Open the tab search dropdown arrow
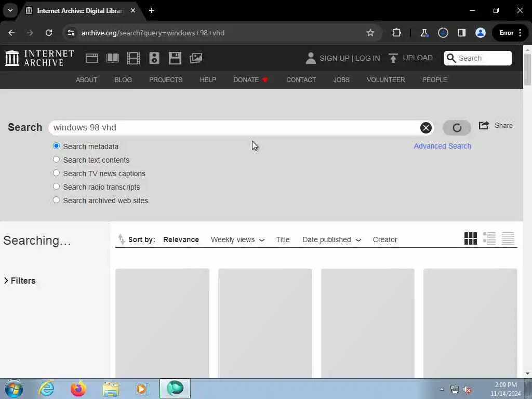This screenshot has height=399, width=532. [x=10, y=10]
